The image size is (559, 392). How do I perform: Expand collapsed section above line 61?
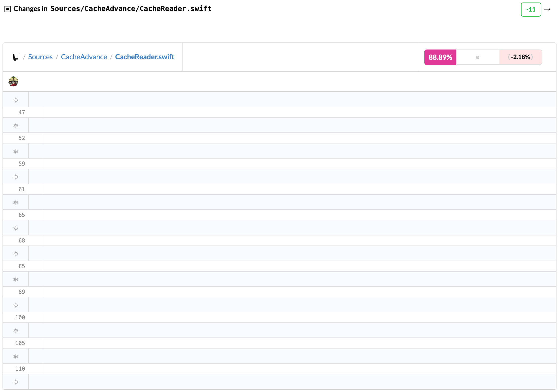tap(16, 177)
